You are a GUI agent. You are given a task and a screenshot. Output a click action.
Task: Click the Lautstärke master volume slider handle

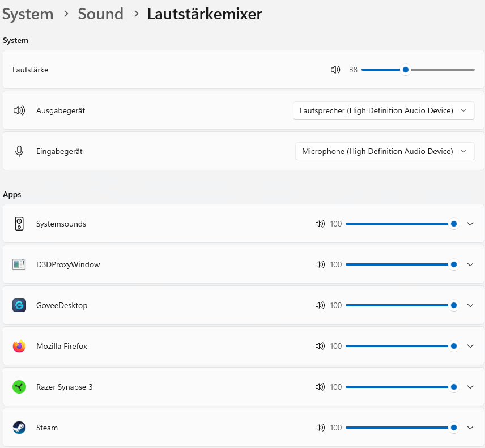click(x=406, y=70)
